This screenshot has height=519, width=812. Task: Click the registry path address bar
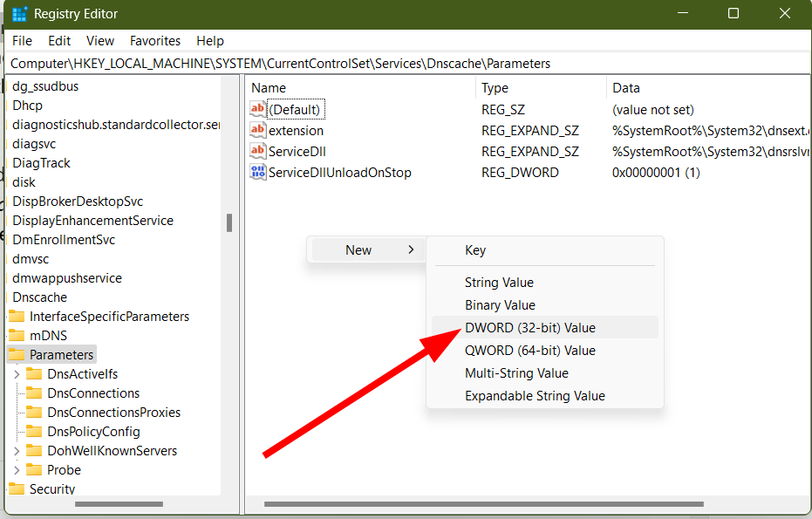407,63
